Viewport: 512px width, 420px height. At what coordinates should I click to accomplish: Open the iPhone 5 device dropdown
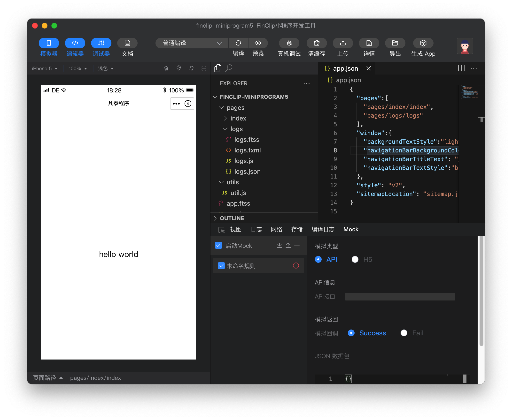click(x=45, y=68)
